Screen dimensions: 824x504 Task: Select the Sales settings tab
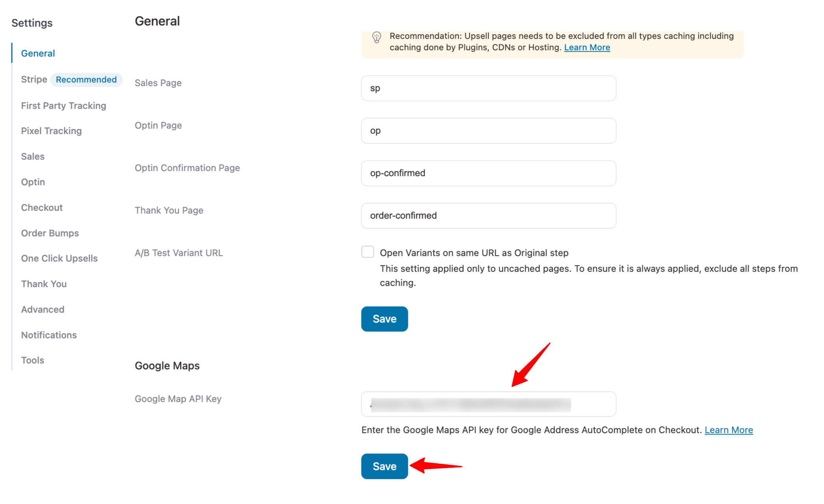tap(33, 156)
